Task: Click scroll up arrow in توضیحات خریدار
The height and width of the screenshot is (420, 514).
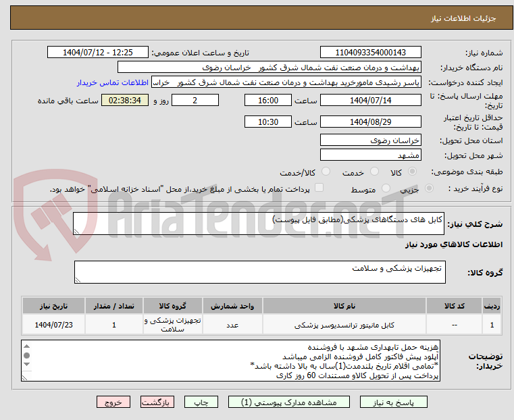Action: [27, 346]
